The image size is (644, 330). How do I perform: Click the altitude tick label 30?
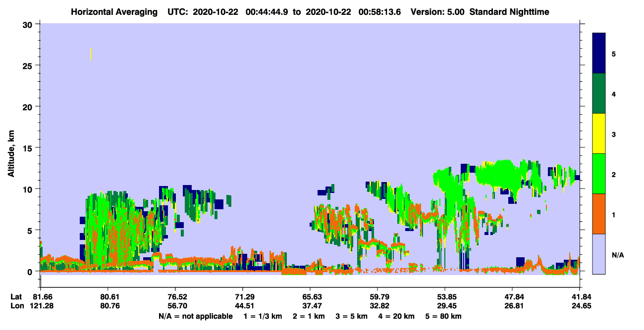click(x=29, y=24)
